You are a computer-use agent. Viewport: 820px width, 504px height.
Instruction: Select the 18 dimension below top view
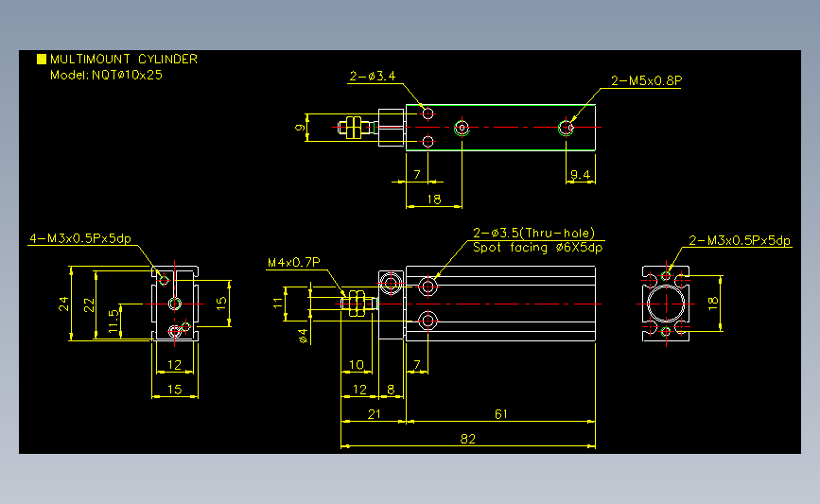pos(434,200)
